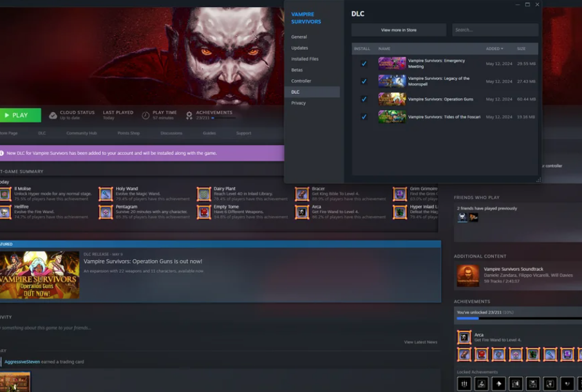Image resolution: width=582 pixels, height=392 pixels.
Task: Open DLC link in library nav bar
Action: pyautogui.click(x=42, y=133)
